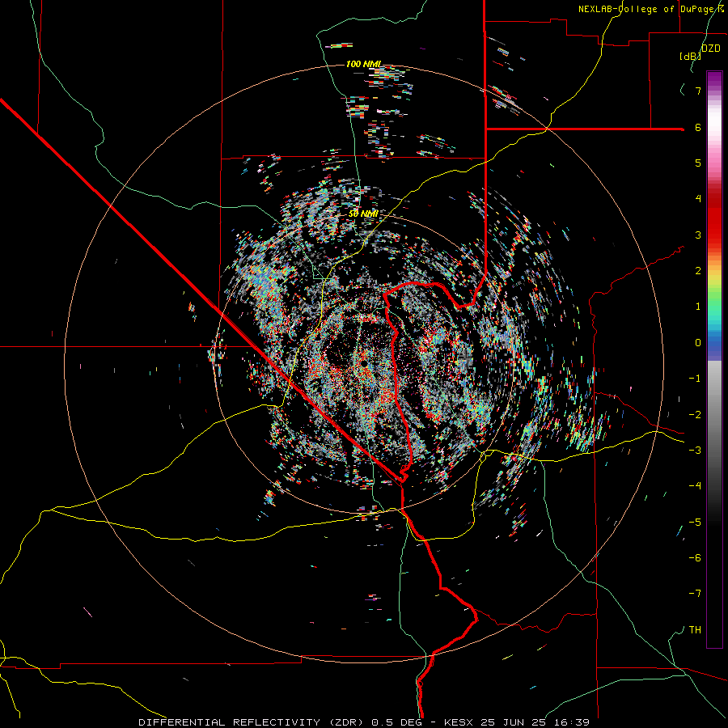Click the positive 3 scale tick label
Image resolution: width=728 pixels, height=728 pixels.
tap(698, 235)
